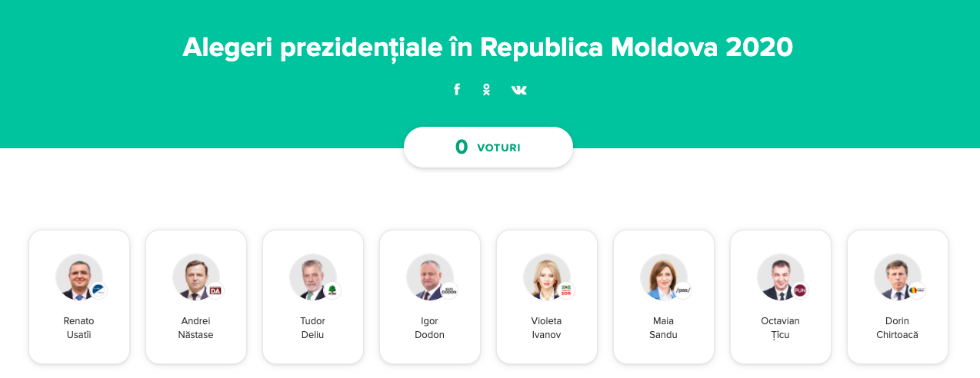Share page via Facebook icon
Image resolution: width=980 pixels, height=378 pixels.
pos(456,90)
